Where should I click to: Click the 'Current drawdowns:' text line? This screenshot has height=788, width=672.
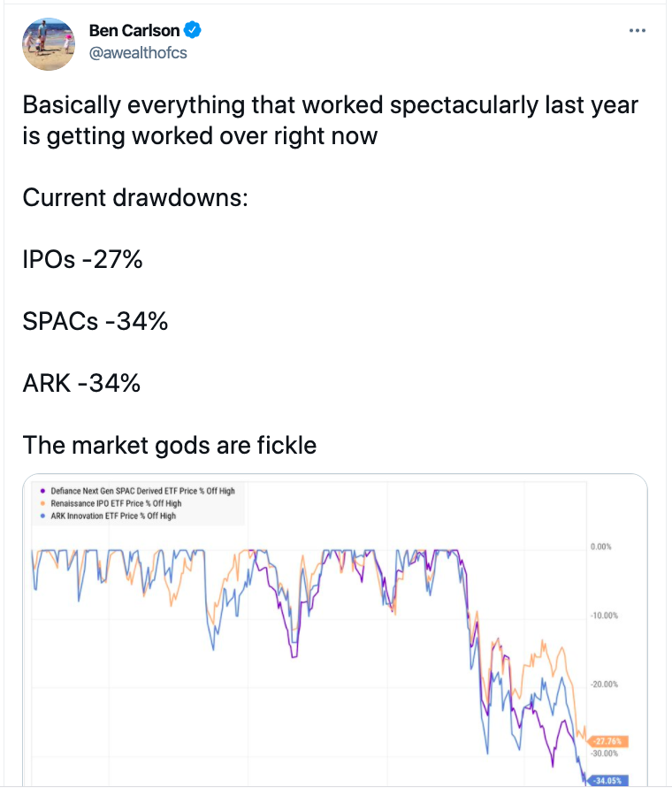[x=135, y=197]
